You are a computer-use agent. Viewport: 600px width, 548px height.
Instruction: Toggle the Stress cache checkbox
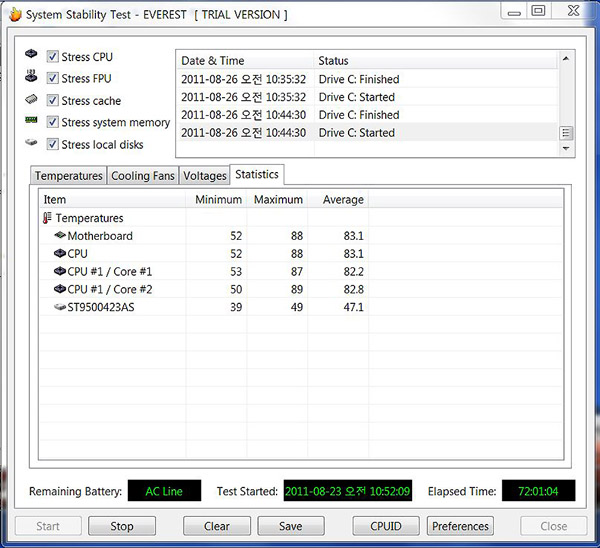pyautogui.click(x=52, y=101)
